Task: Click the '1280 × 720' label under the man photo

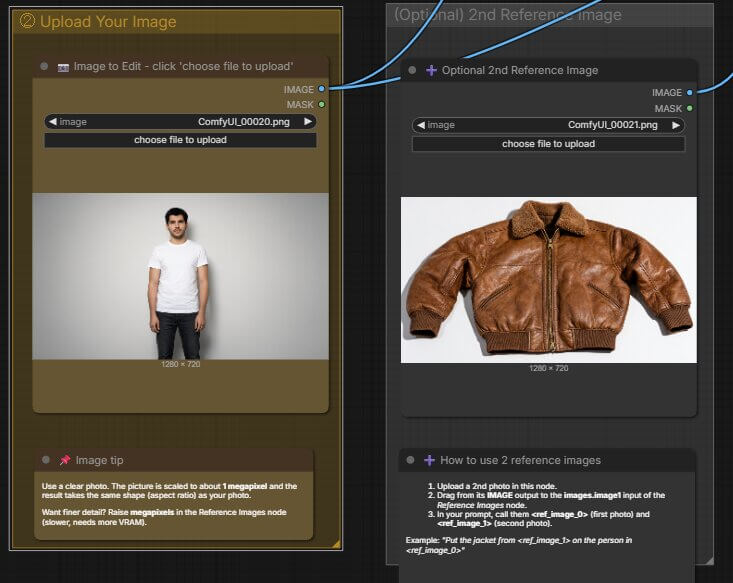Action: point(180,364)
